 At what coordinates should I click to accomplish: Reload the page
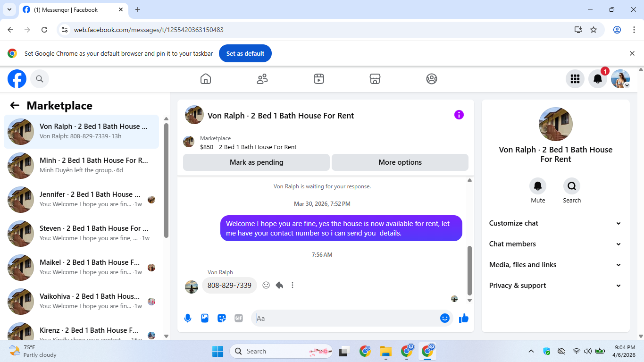(x=44, y=30)
